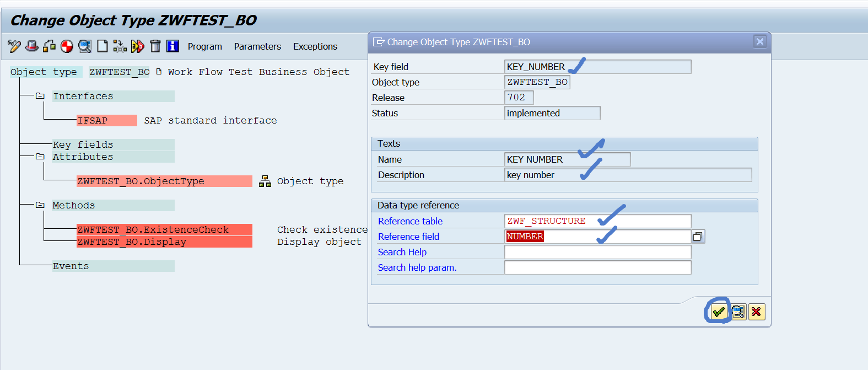Click the 'Check existence' method description
Viewport: 868px width, 370px height.
click(x=322, y=229)
